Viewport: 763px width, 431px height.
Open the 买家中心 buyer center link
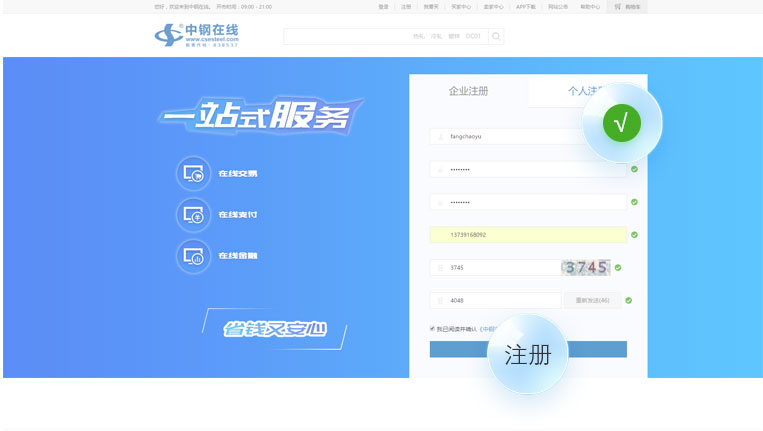pos(461,6)
